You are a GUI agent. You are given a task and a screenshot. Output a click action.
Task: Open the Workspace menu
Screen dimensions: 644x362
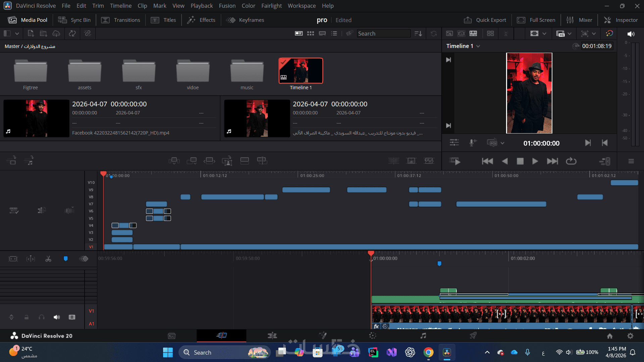pos(302,6)
